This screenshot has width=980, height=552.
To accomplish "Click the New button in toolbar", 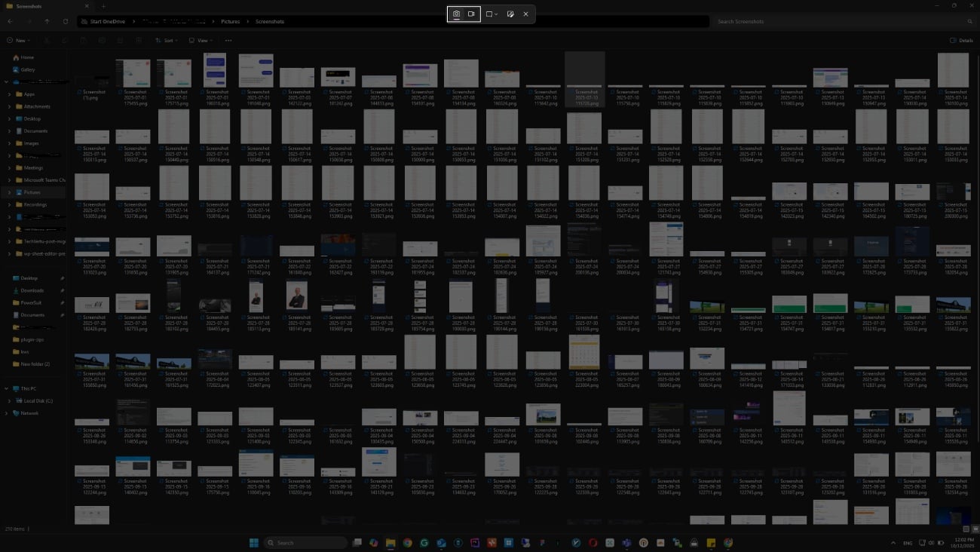I will (x=19, y=41).
